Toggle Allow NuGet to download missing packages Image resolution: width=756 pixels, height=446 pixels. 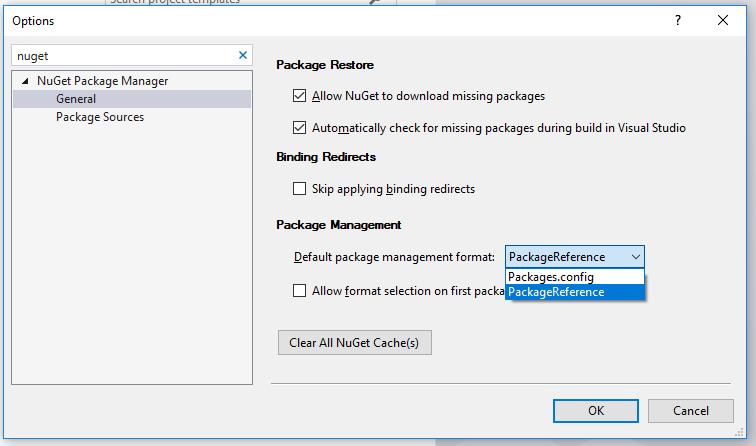[x=299, y=96]
